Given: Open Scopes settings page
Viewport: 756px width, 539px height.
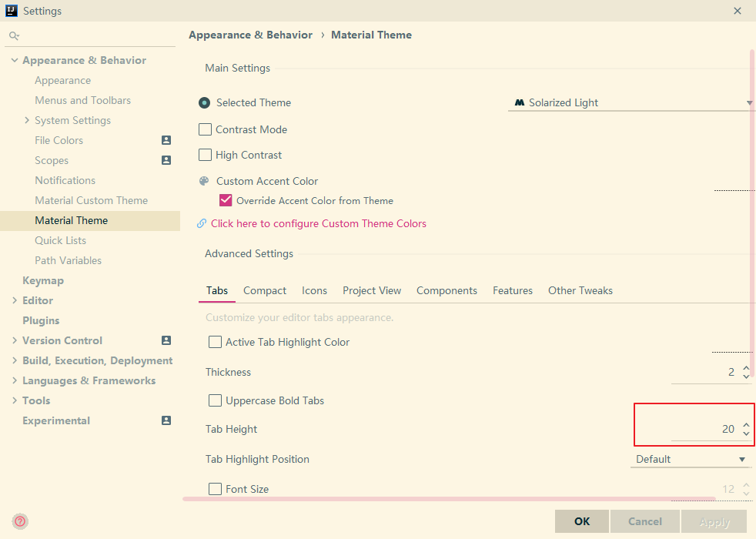Looking at the screenshot, I should 52,160.
